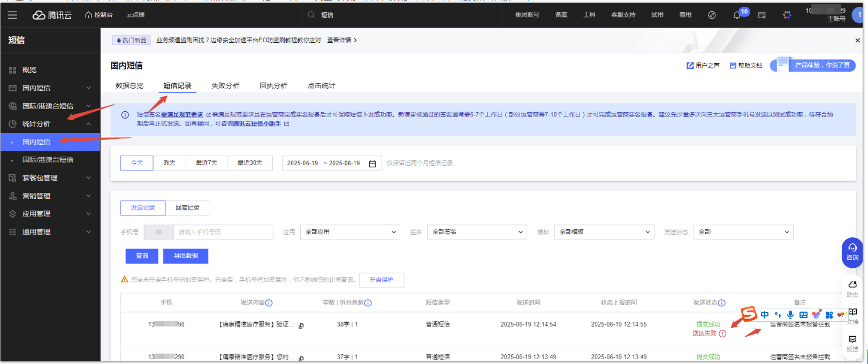The width and height of the screenshot is (868, 364).
Task: Switch to the 失败分析 tab
Action: pos(225,86)
